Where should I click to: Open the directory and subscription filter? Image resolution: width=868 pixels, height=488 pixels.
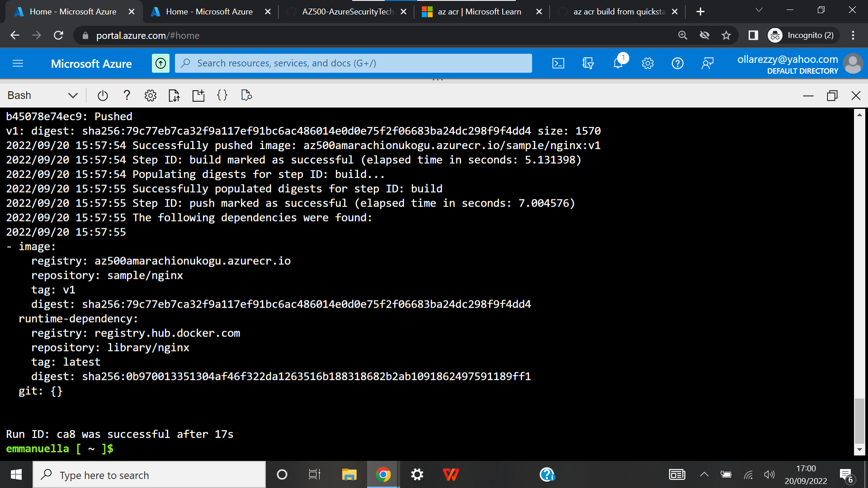click(588, 63)
